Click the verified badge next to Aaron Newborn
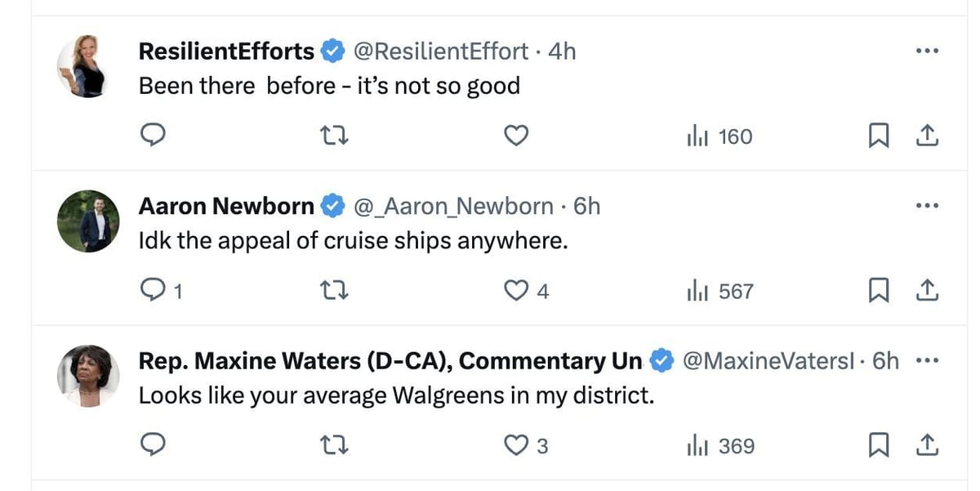 click(332, 206)
